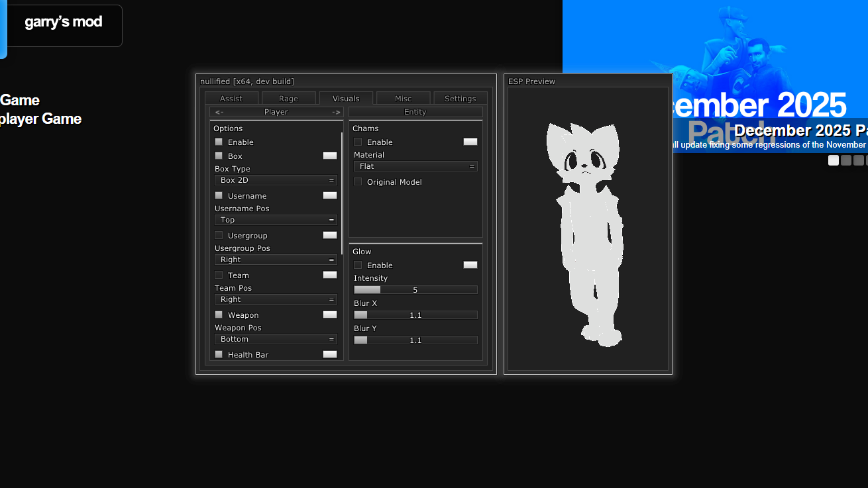This screenshot has height=488, width=868.
Task: Switch to the Entity section
Action: point(415,113)
